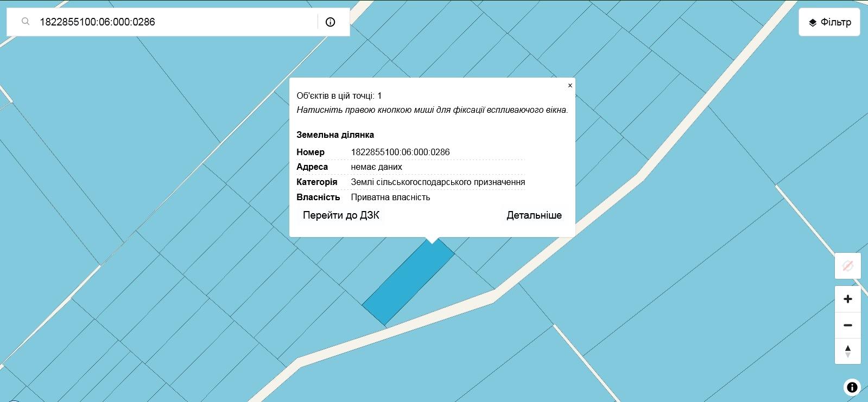Click the magnifier search icon
The width and height of the screenshot is (868, 402).
tap(26, 22)
